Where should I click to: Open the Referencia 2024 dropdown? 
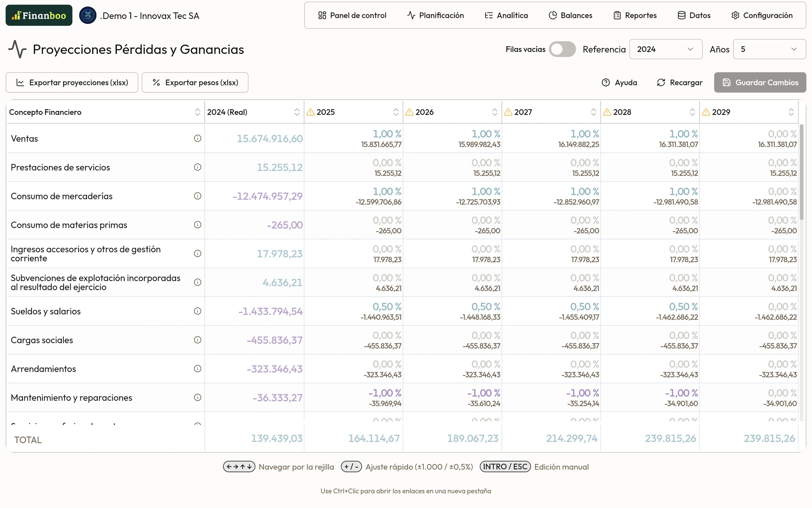click(665, 49)
